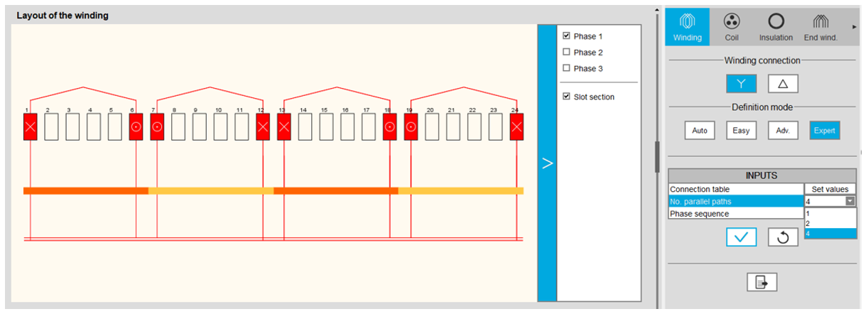The image size is (868, 314).
Task: Select the Easy definition mode button
Action: point(741,131)
